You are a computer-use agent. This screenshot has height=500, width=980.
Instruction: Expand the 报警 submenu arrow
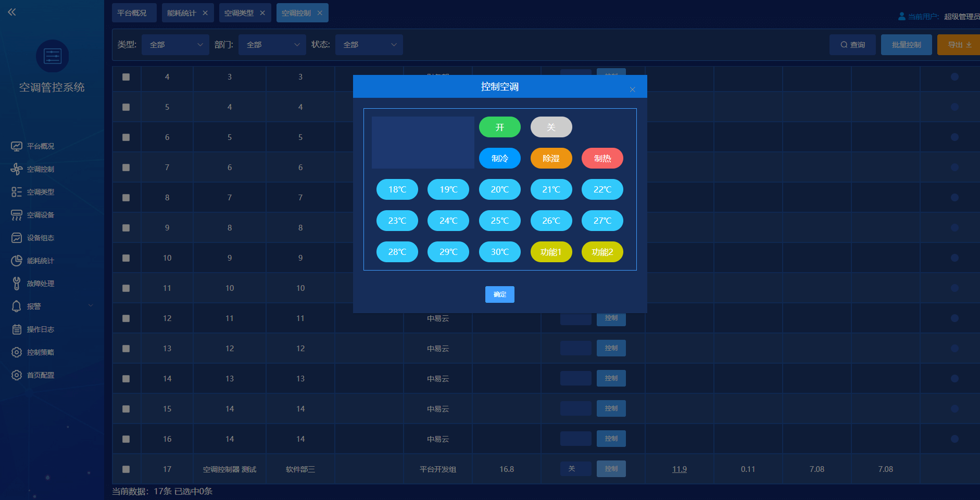91,306
